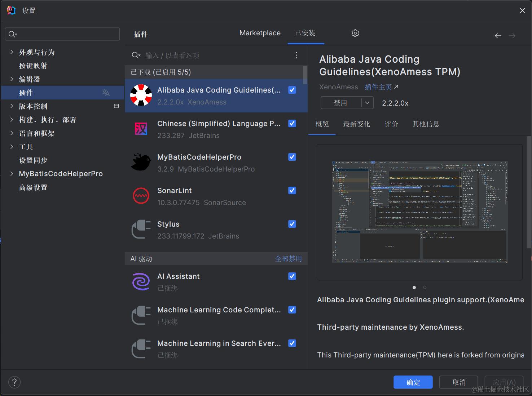
Task: Expand the 构建、执行、部署 section
Action: click(12, 119)
